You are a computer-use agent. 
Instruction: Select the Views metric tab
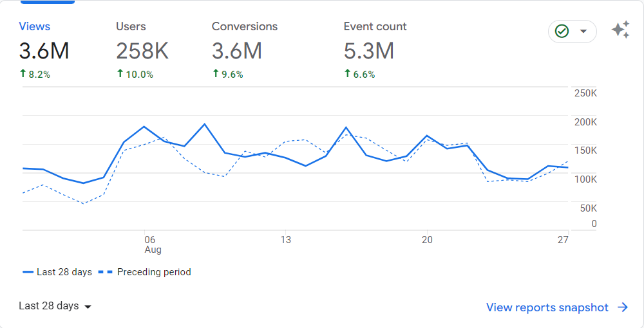click(35, 26)
